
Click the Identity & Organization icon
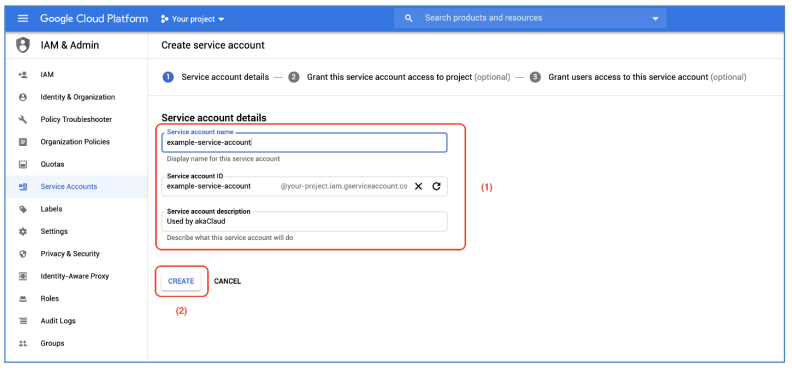click(23, 97)
